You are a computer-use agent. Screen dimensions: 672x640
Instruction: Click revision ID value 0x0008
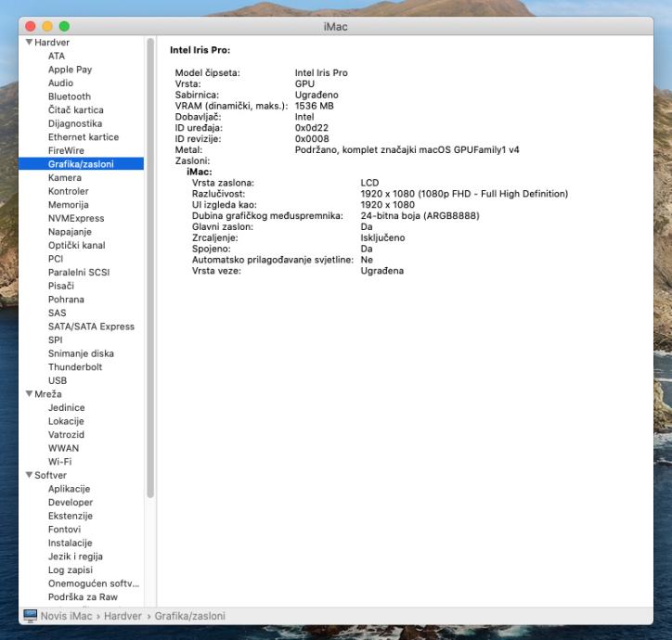pyautogui.click(x=312, y=139)
